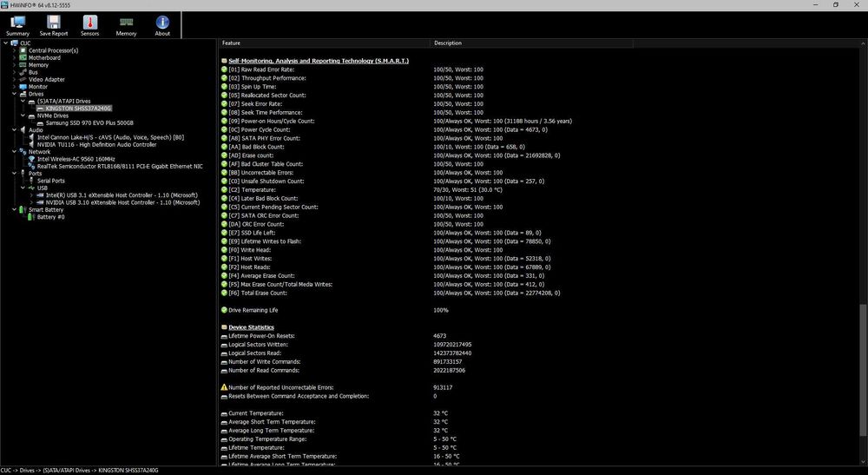Expand the Motherboard tree node
Viewport: 868px width, 475px height.
point(14,57)
